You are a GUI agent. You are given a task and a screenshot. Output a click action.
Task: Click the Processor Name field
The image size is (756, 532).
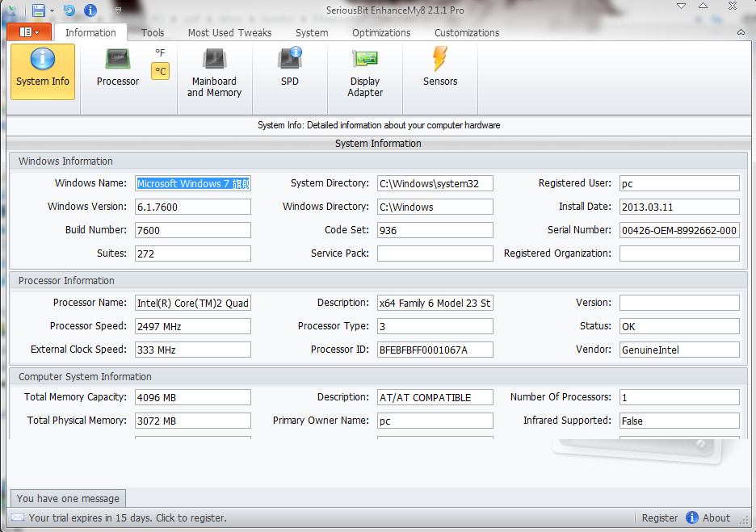[x=193, y=303]
